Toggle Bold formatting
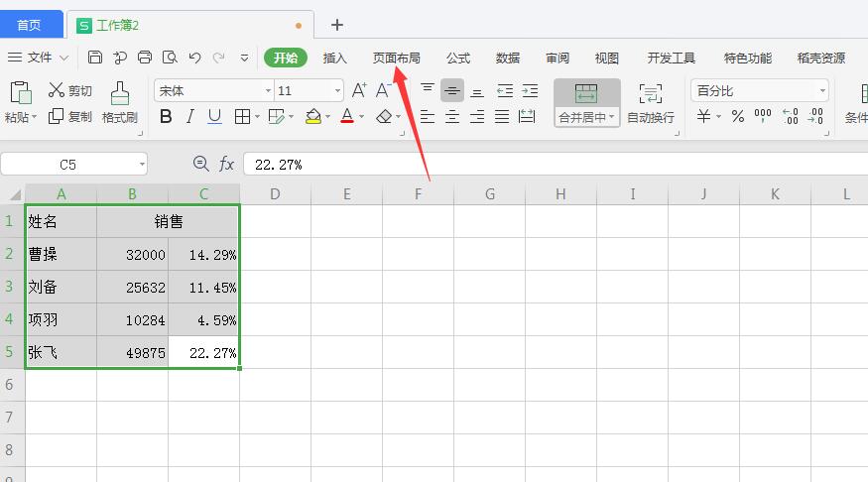Viewport: 868px width, 482px height. (166, 116)
